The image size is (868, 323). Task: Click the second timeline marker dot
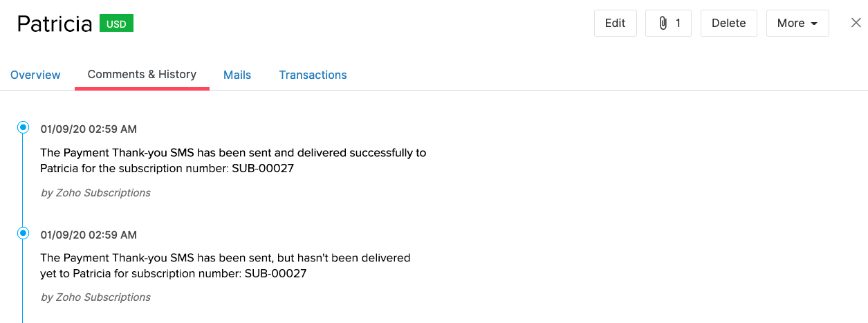pos(23,233)
